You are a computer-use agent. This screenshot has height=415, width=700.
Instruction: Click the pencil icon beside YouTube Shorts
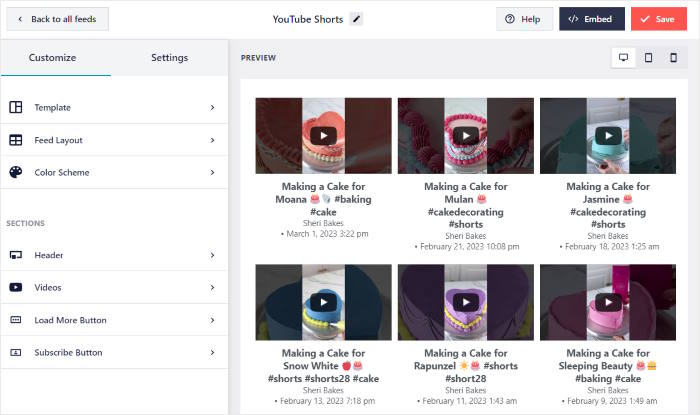click(x=356, y=19)
